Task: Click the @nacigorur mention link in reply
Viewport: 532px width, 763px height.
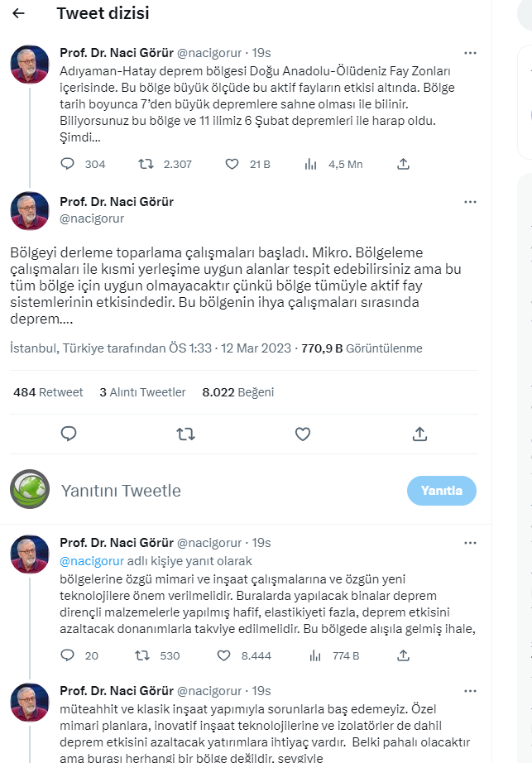Action: point(91,560)
